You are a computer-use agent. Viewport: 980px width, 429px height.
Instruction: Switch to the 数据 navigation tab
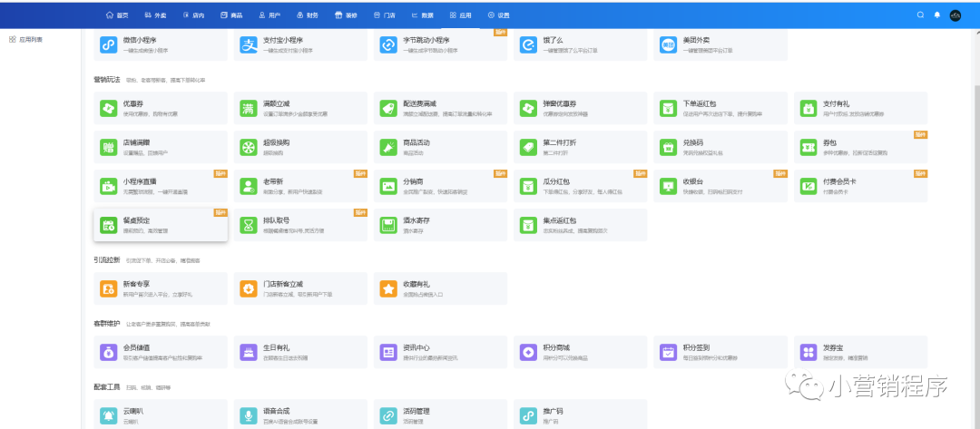(422, 15)
